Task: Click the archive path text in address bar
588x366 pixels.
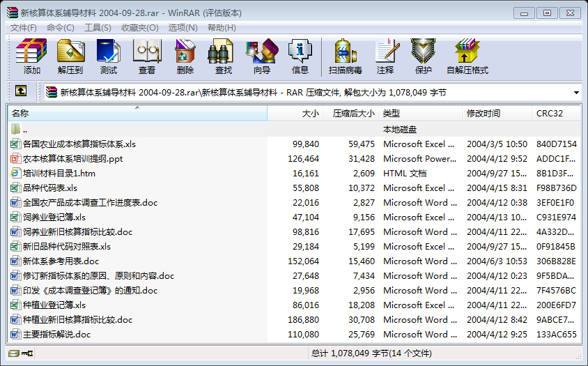Action: tap(253, 92)
